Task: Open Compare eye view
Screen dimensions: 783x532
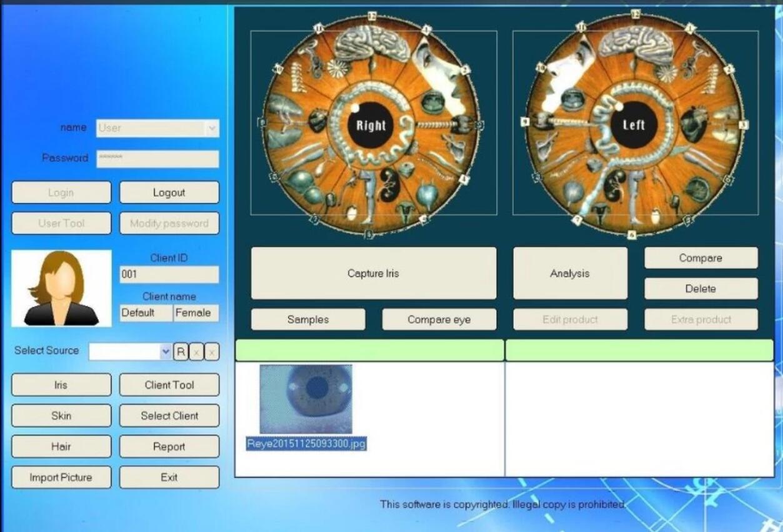Action: click(x=439, y=319)
